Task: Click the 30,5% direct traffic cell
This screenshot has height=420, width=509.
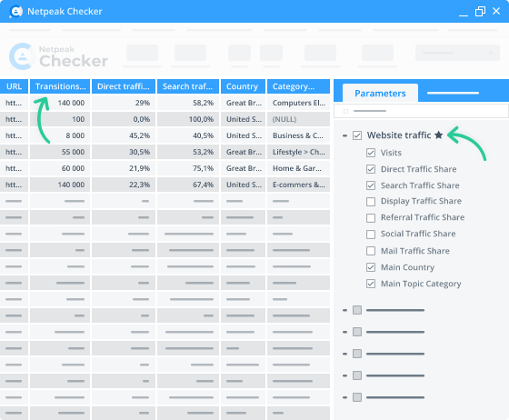Action: (124, 152)
